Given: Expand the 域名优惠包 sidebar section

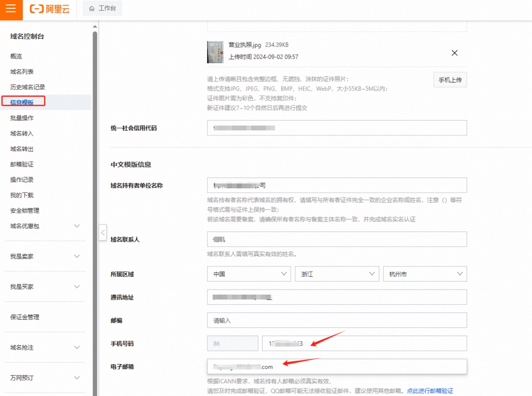Looking at the screenshot, I should pyautogui.click(x=77, y=226).
